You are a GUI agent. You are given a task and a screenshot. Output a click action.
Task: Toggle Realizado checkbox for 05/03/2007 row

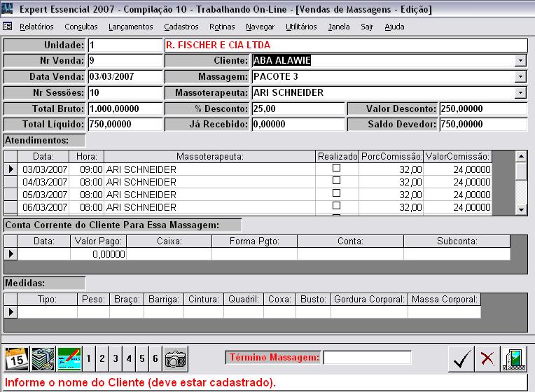tap(336, 194)
